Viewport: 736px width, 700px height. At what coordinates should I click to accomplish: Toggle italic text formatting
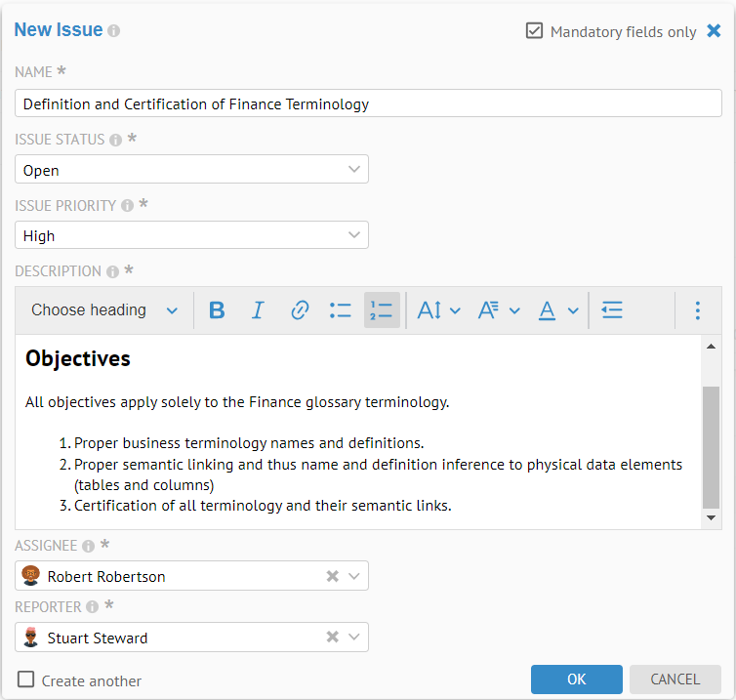[258, 310]
